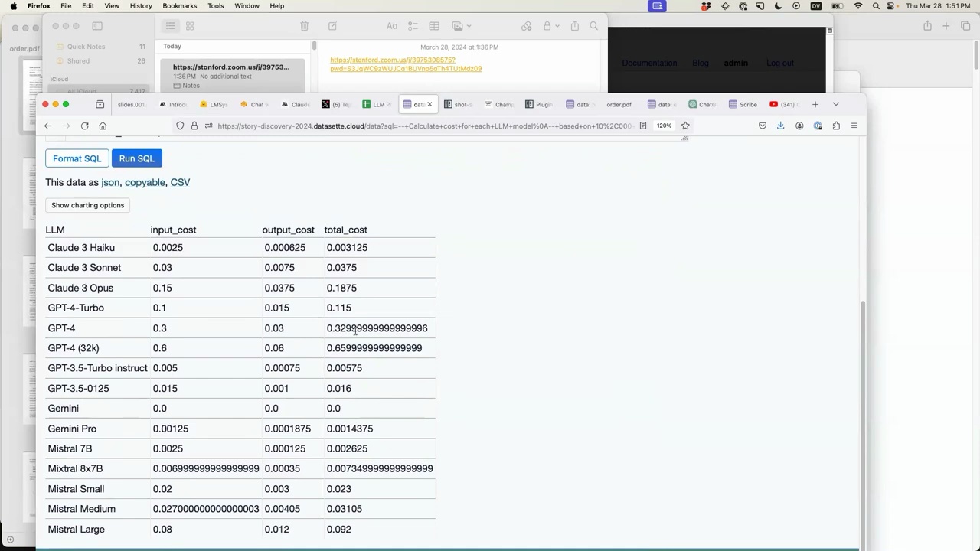
Task: Click the Run SQL button
Action: (x=136, y=158)
